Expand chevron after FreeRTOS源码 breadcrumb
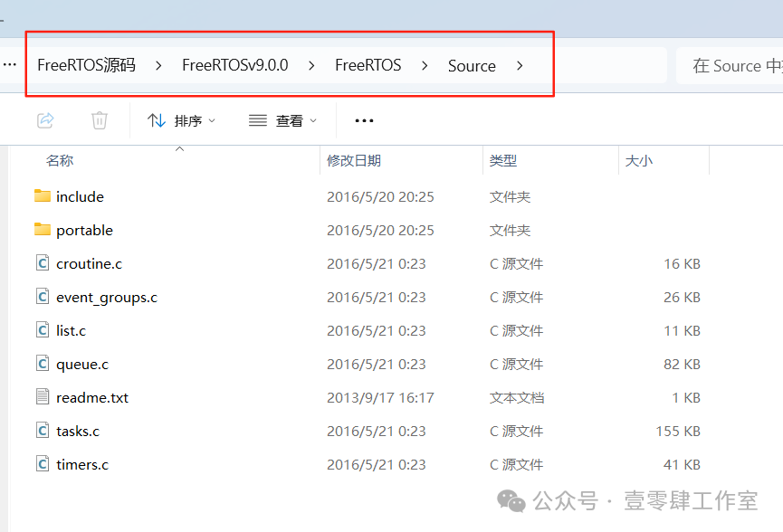The height and width of the screenshot is (532, 783). click(x=158, y=66)
